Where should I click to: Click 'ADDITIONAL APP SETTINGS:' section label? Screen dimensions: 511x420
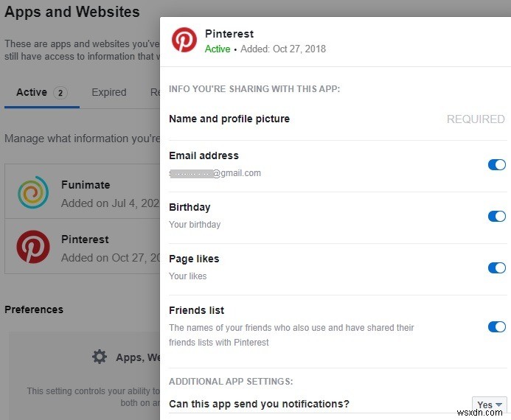(x=231, y=381)
